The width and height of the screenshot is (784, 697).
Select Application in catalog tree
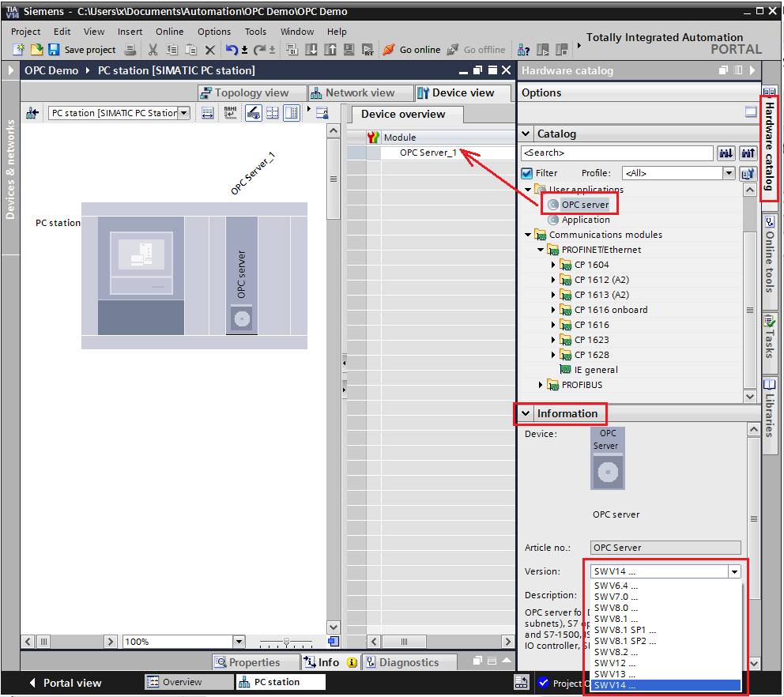pos(585,220)
